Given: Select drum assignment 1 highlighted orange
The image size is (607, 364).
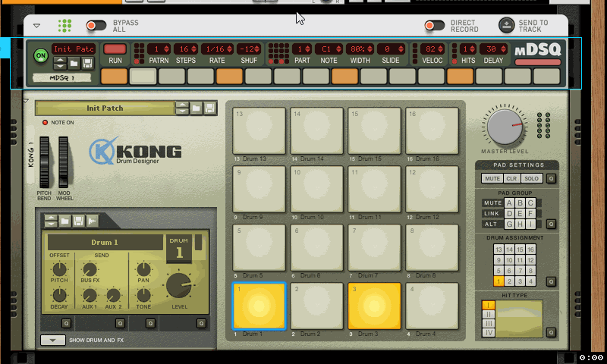Looking at the screenshot, I should [x=498, y=281].
